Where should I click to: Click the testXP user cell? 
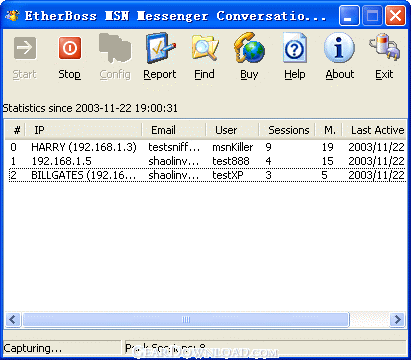(228, 175)
